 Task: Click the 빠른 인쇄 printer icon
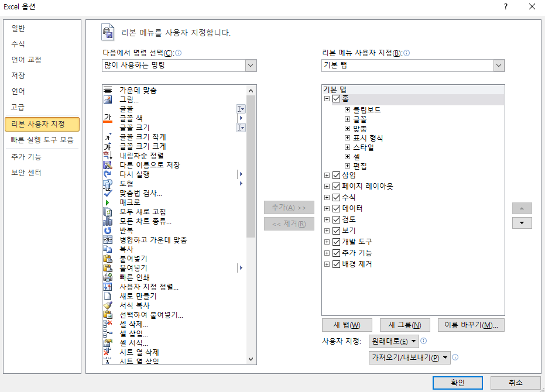(108, 277)
